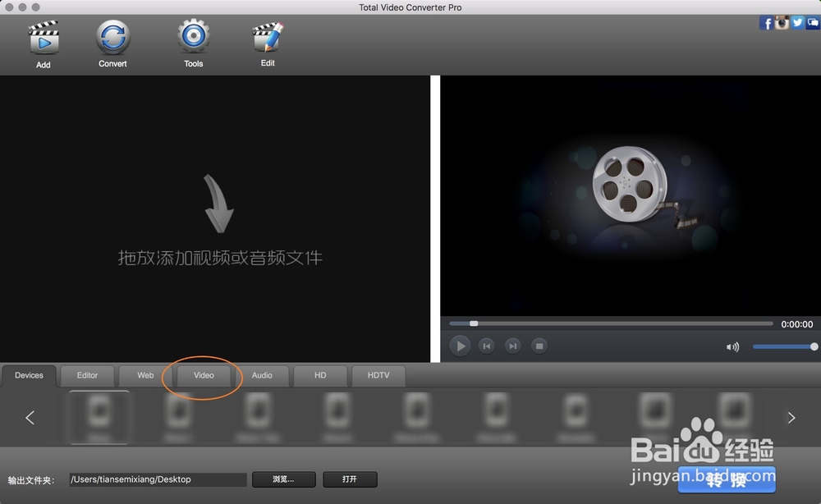Click the drop area to add files
This screenshot has height=504, width=821.
214,219
